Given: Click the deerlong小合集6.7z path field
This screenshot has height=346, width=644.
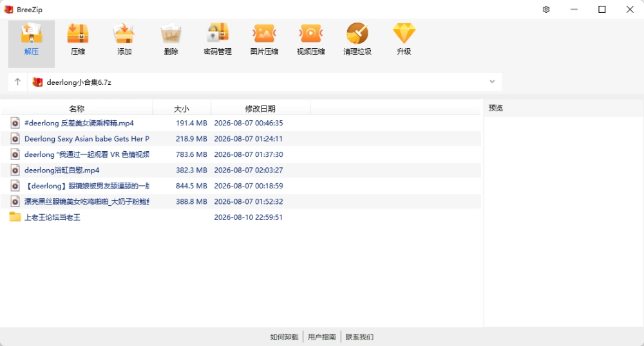Looking at the screenshot, I should [265, 82].
